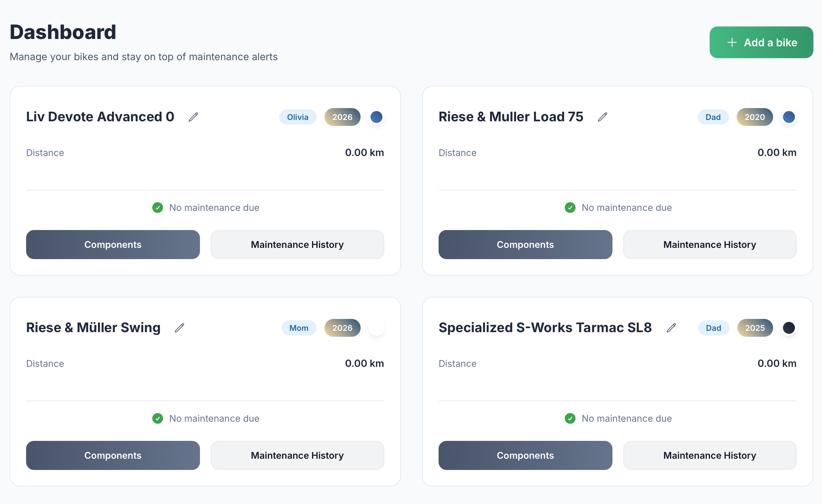View Maintenance History for Specialized Tarmac SL8

[x=709, y=455]
